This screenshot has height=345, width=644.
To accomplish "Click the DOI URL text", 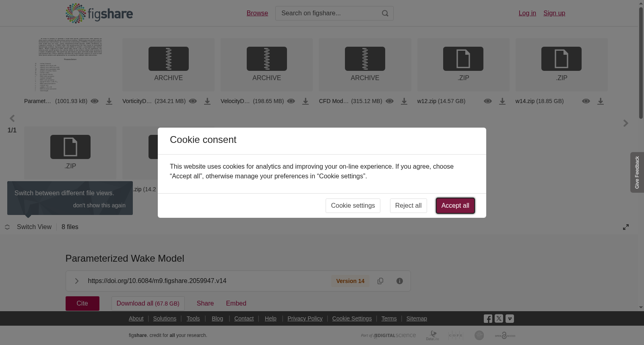I will [x=157, y=281].
